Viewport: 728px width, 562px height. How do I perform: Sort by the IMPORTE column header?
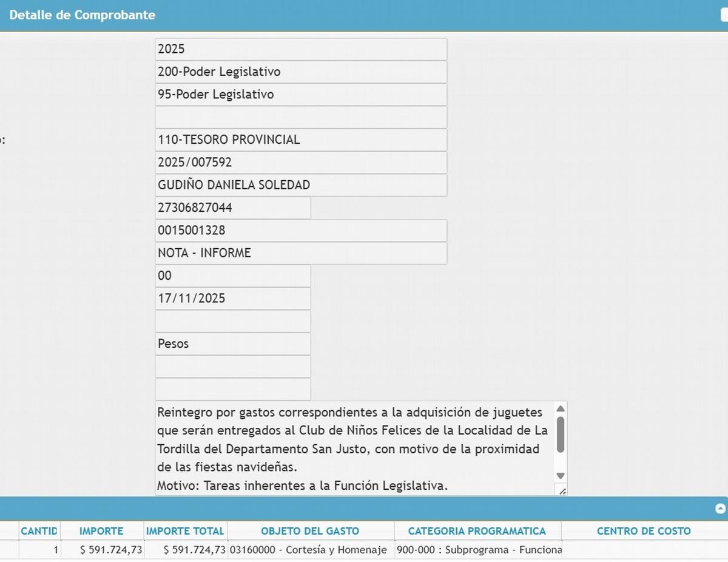101,531
